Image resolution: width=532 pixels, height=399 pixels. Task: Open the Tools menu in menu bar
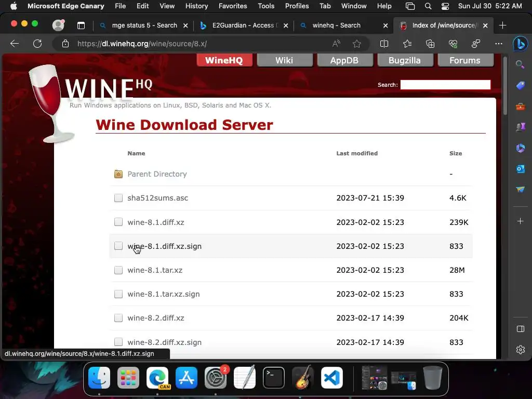(266, 6)
